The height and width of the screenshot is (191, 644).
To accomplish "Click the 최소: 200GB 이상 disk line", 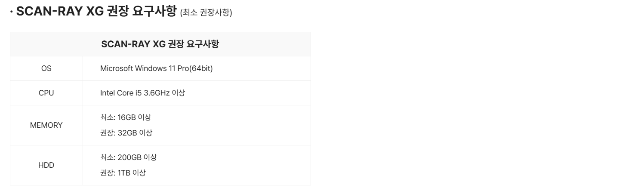I will (x=129, y=157).
